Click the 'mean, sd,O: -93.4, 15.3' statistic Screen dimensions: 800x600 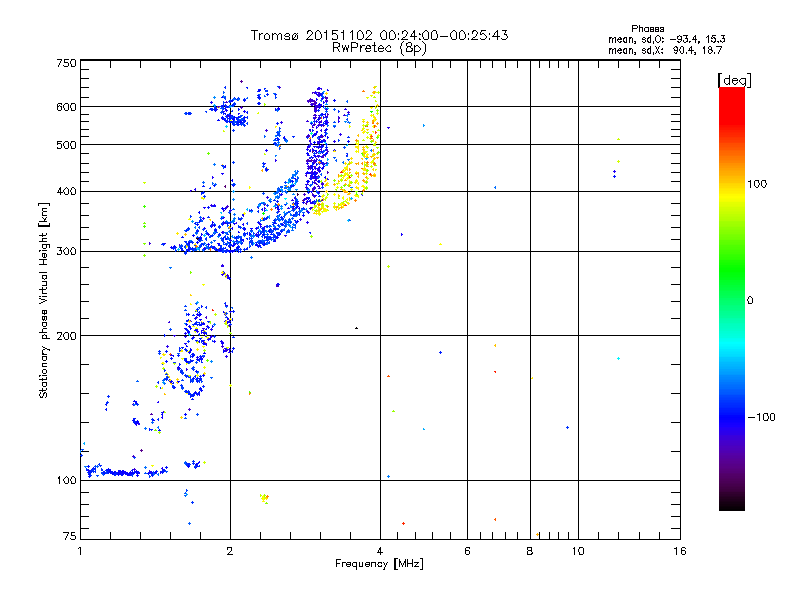pos(666,39)
